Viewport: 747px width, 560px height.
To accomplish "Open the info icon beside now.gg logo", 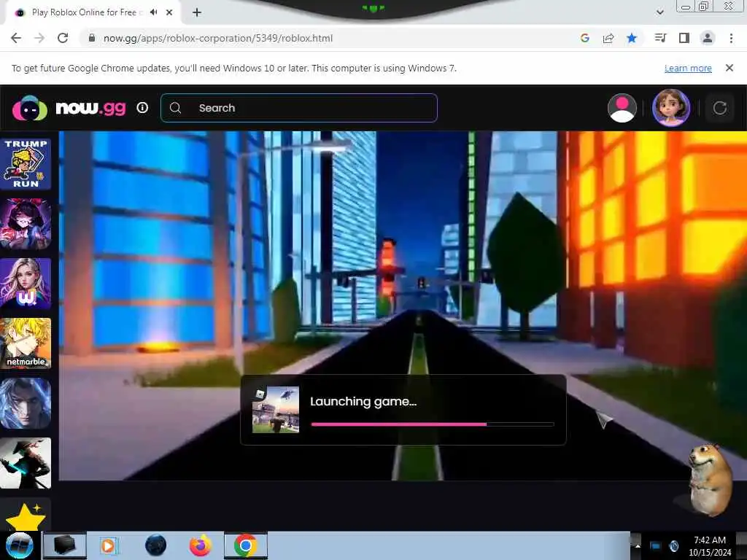I will click(x=142, y=108).
